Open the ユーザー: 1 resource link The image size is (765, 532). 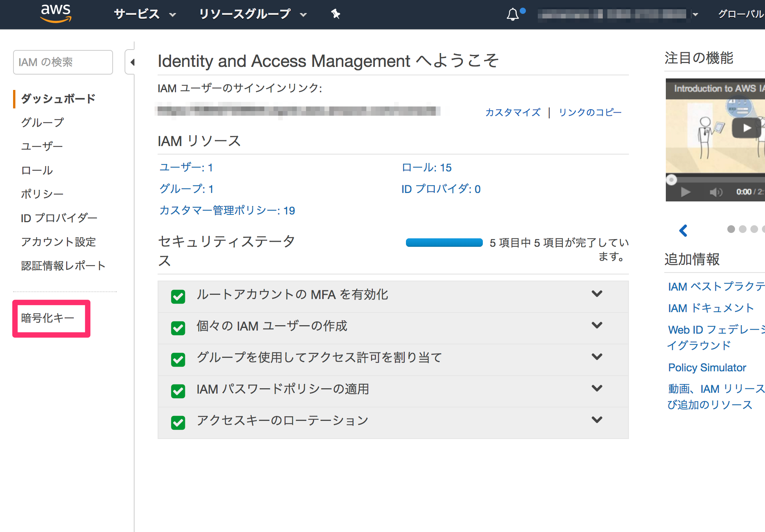[186, 168]
